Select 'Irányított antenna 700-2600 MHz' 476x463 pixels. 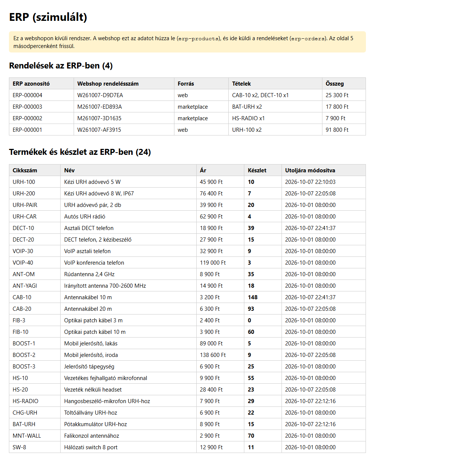tap(105, 286)
